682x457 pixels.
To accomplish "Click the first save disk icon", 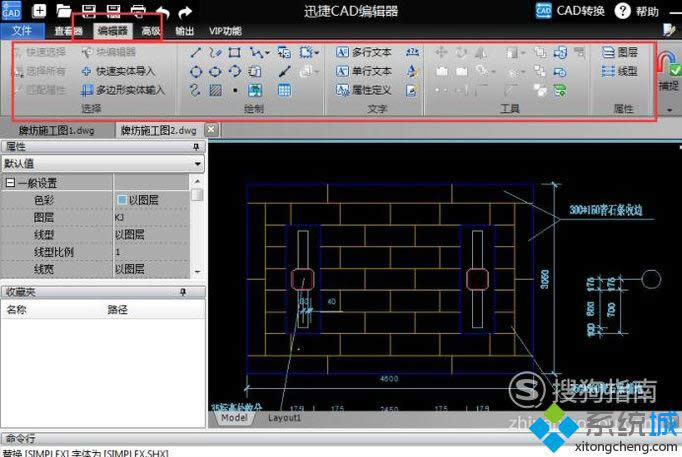I will click(x=89, y=11).
